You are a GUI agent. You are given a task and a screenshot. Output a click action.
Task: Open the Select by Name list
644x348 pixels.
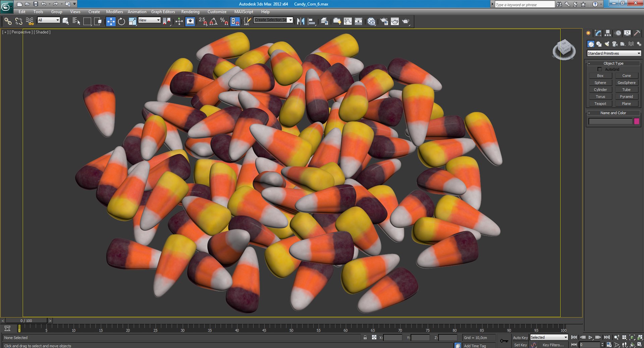[x=76, y=21]
